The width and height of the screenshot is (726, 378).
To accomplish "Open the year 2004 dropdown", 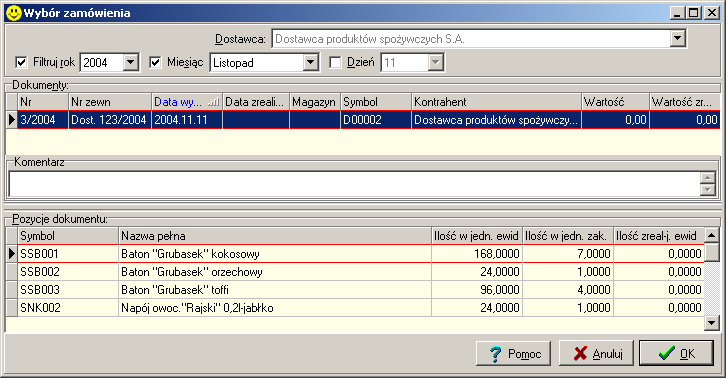I will 131,62.
